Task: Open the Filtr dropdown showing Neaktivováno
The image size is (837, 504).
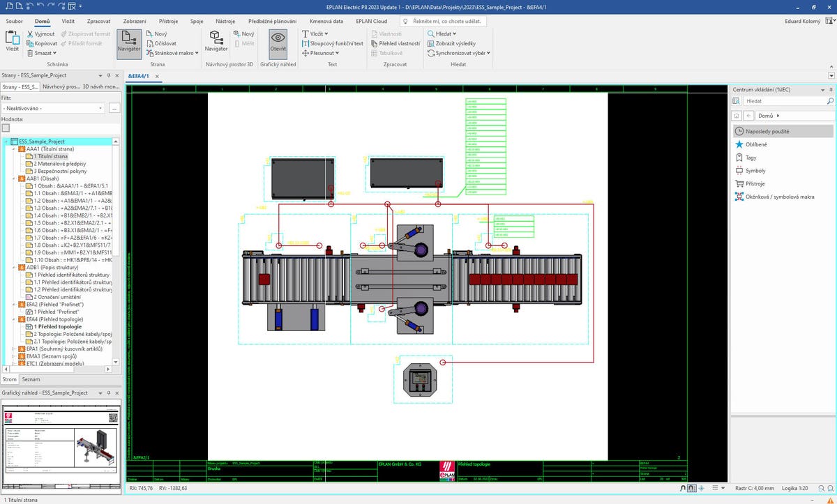Action: click(53, 108)
